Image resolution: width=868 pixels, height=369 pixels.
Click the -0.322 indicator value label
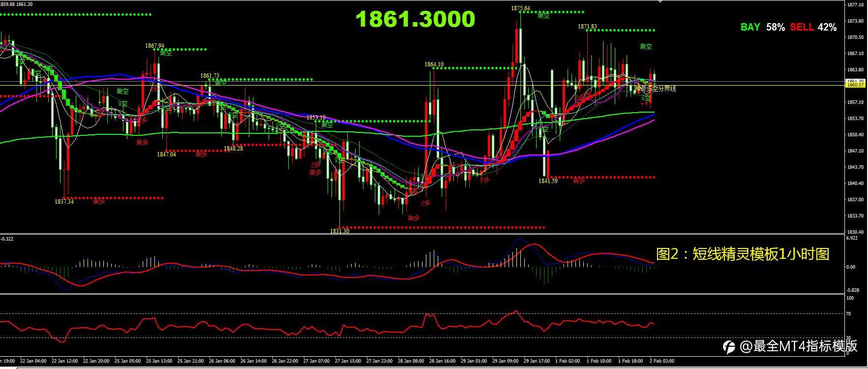click(x=7, y=239)
